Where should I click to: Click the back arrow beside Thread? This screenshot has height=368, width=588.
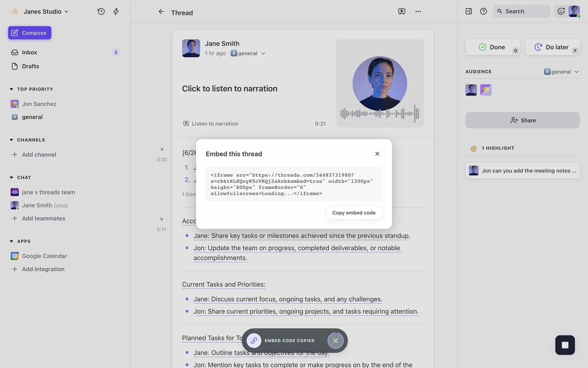coord(161,12)
